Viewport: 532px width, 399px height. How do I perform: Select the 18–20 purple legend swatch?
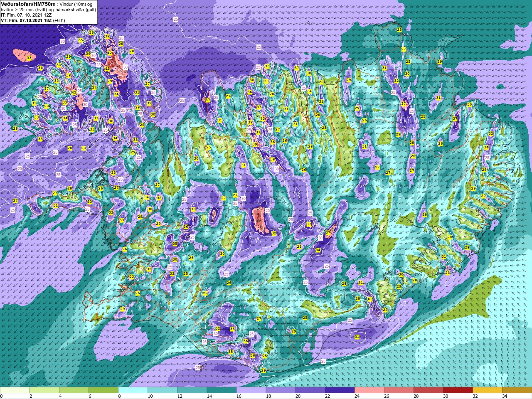(281, 390)
